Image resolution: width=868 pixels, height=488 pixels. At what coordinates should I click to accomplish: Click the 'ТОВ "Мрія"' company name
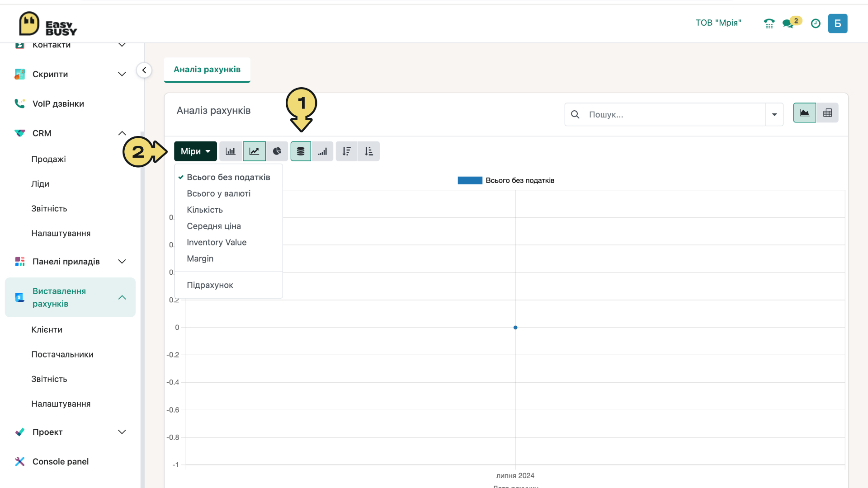click(718, 23)
